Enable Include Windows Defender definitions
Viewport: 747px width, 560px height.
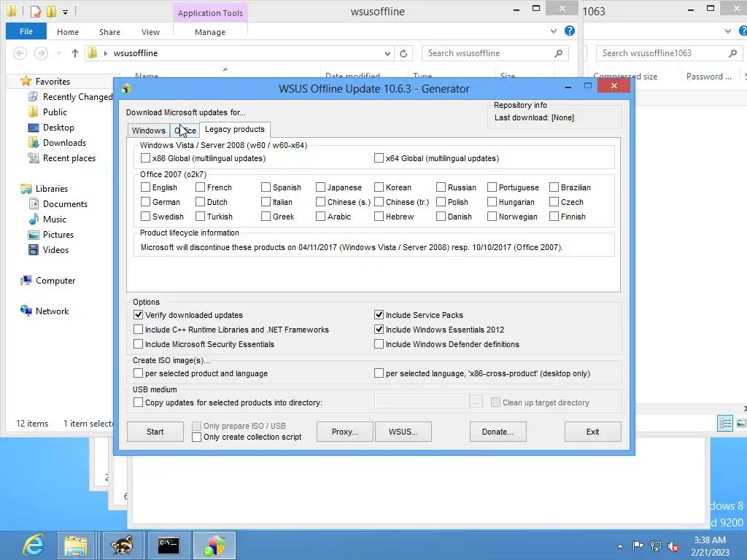(379, 344)
